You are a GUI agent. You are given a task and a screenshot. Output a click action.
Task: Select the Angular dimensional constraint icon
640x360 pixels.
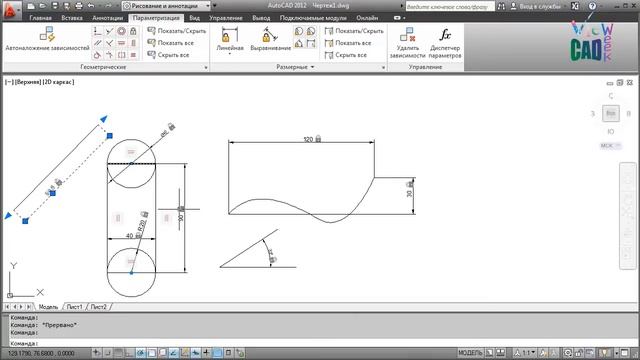pyautogui.click(x=299, y=43)
